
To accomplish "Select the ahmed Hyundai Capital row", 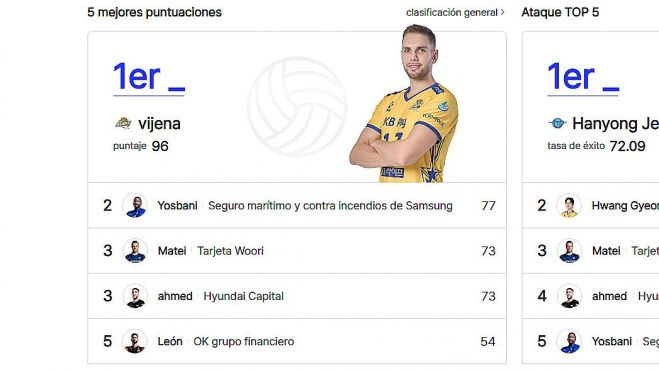I will (x=297, y=296).
